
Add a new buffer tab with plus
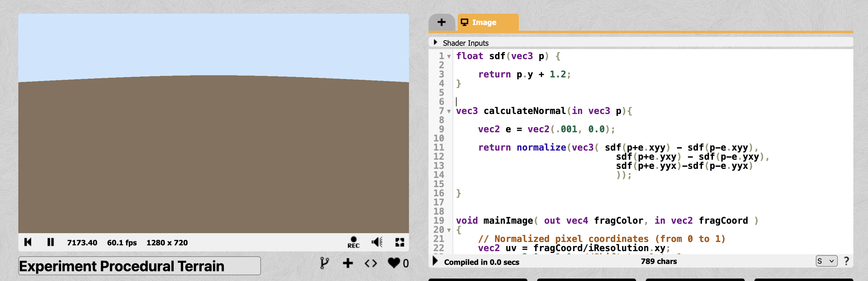[x=441, y=22]
